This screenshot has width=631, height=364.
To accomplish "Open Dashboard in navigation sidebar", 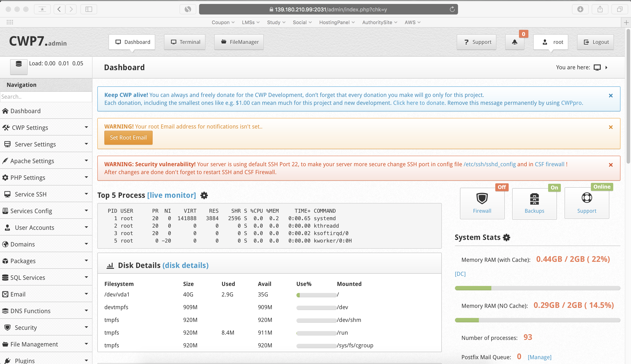I will 46,111.
